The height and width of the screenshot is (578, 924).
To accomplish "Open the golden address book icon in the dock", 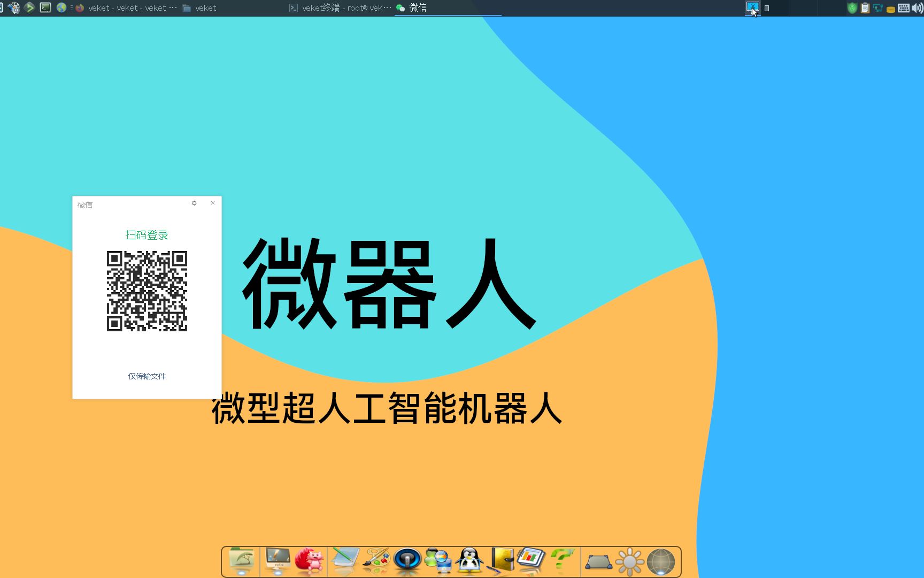I will pos(503,561).
